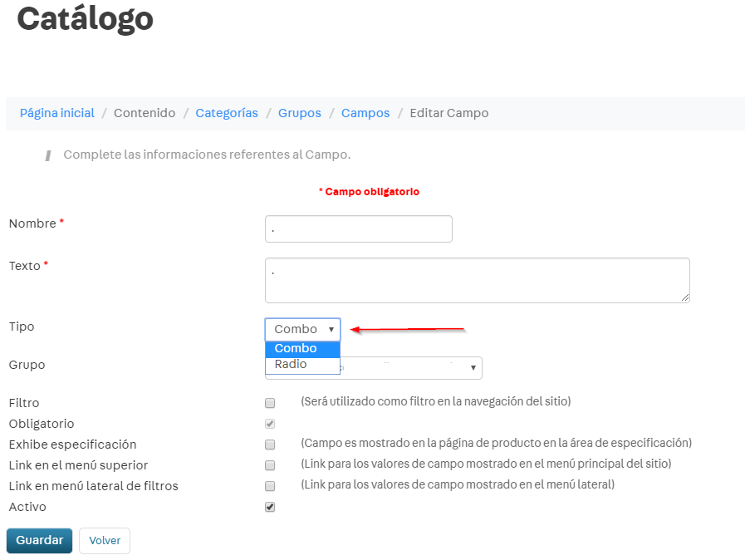The image size is (745, 560).
Task: Go to Categorías via breadcrumb
Action: click(227, 113)
